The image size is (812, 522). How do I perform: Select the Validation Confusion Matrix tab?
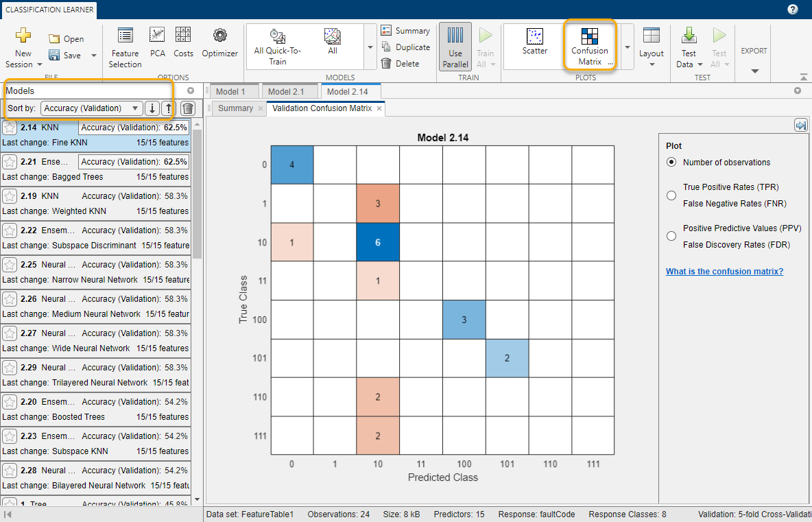point(322,108)
